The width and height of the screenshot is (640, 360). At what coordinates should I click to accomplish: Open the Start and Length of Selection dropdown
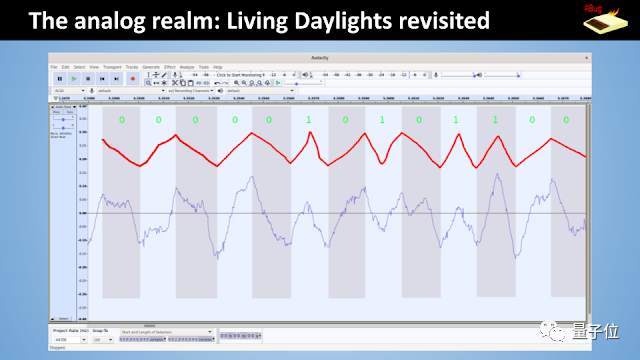[167, 332]
